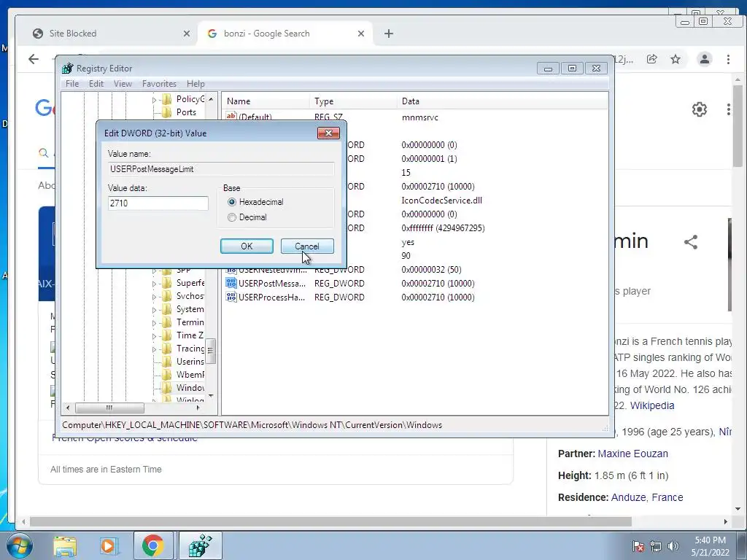This screenshot has width=747, height=560.
Task: Sort by the Data column header
Action: point(503,101)
